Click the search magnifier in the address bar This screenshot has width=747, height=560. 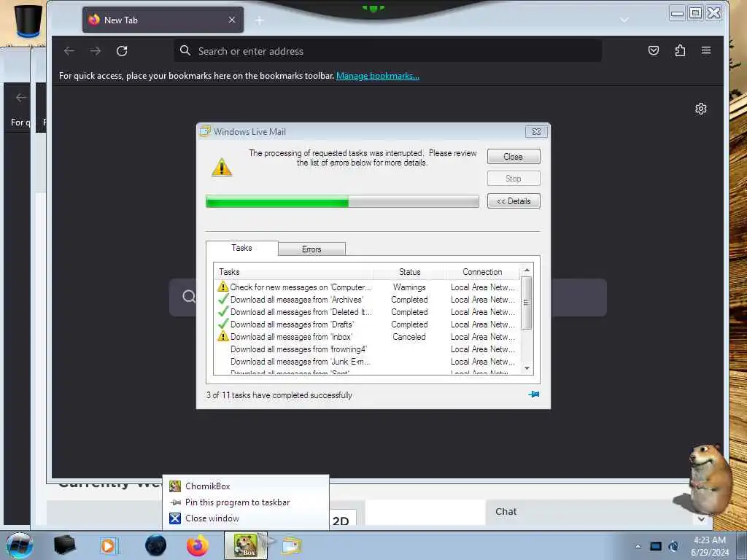185,50
